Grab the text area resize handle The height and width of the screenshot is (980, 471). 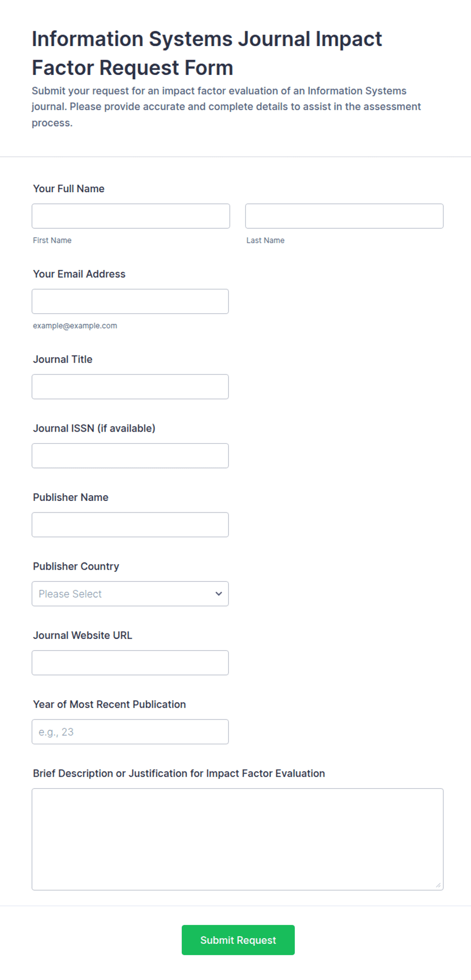coord(438,885)
